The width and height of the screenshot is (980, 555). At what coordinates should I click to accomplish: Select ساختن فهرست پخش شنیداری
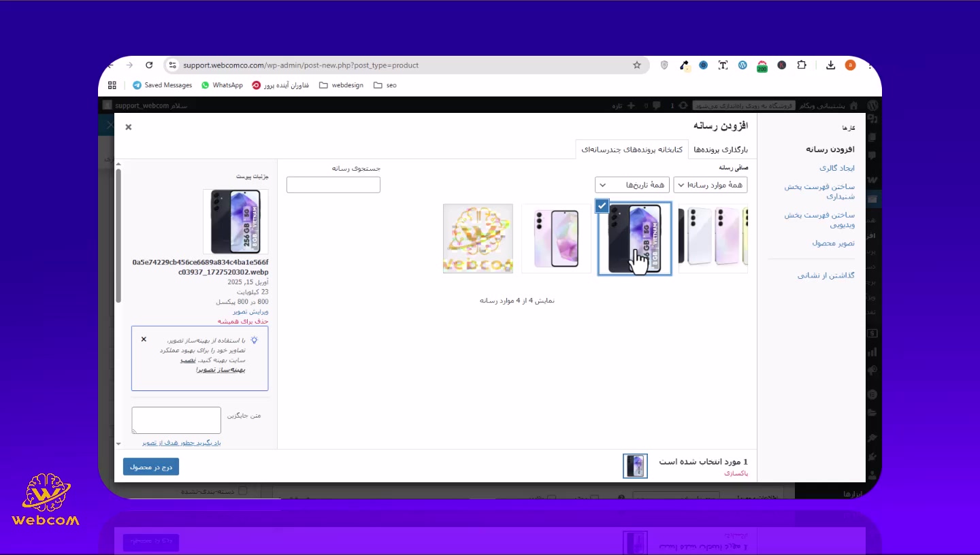click(819, 191)
